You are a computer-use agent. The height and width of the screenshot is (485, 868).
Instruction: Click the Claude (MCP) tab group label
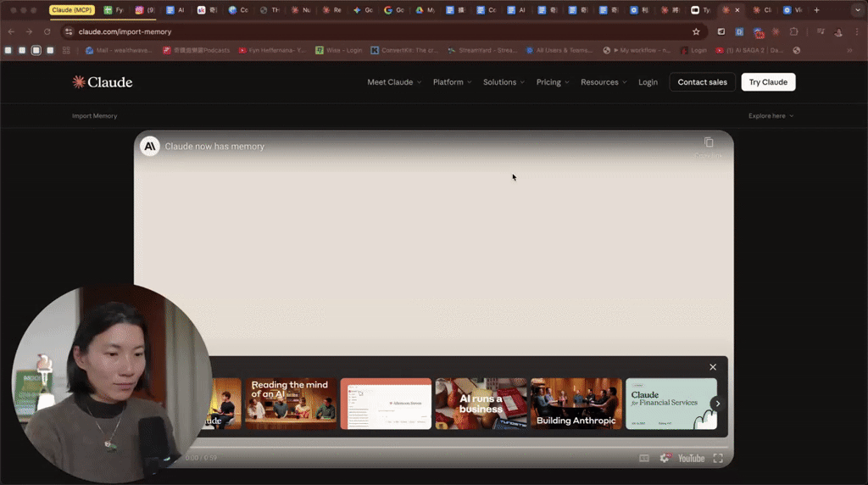tap(72, 10)
